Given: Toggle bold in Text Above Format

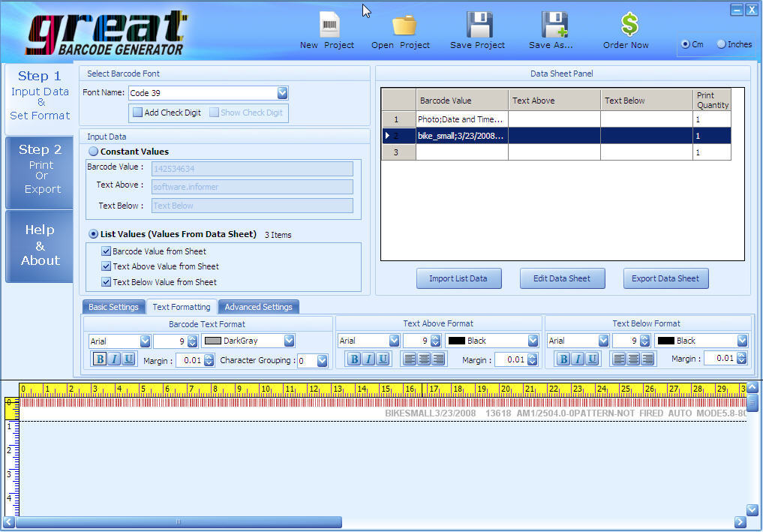Looking at the screenshot, I should point(354,359).
